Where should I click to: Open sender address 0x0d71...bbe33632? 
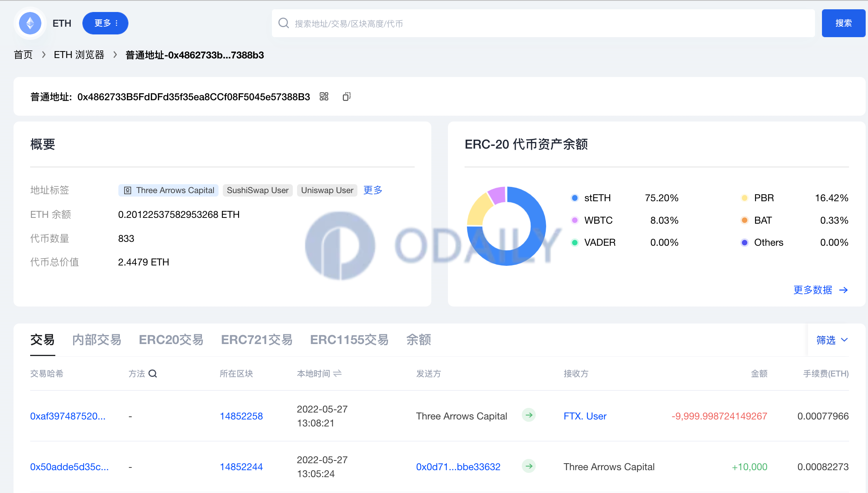[458, 467]
